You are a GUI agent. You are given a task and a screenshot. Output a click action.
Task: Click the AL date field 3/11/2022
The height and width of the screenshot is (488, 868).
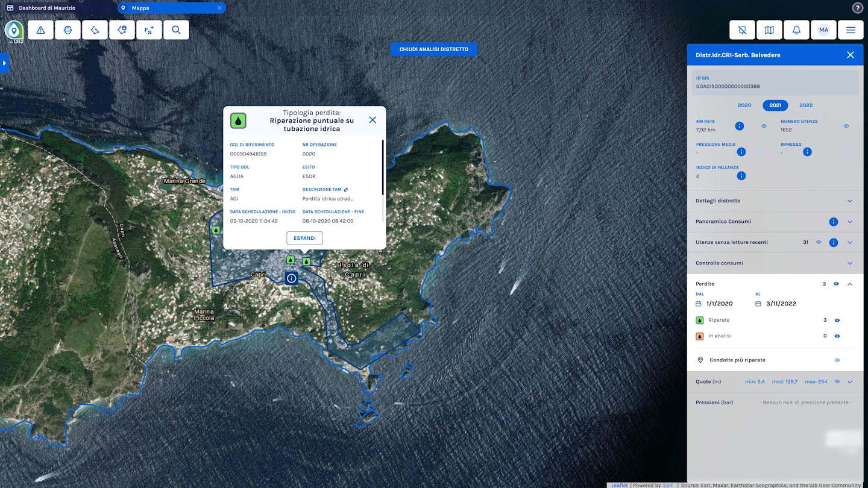(781, 304)
